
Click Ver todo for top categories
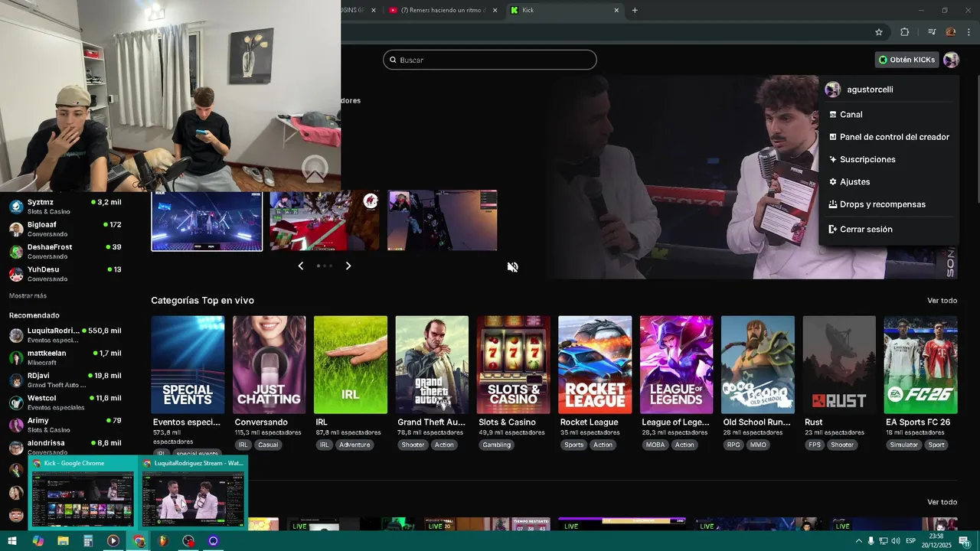(942, 301)
